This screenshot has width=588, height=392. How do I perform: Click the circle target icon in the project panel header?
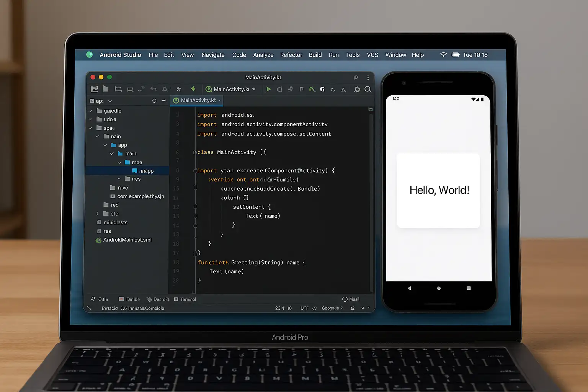154,101
